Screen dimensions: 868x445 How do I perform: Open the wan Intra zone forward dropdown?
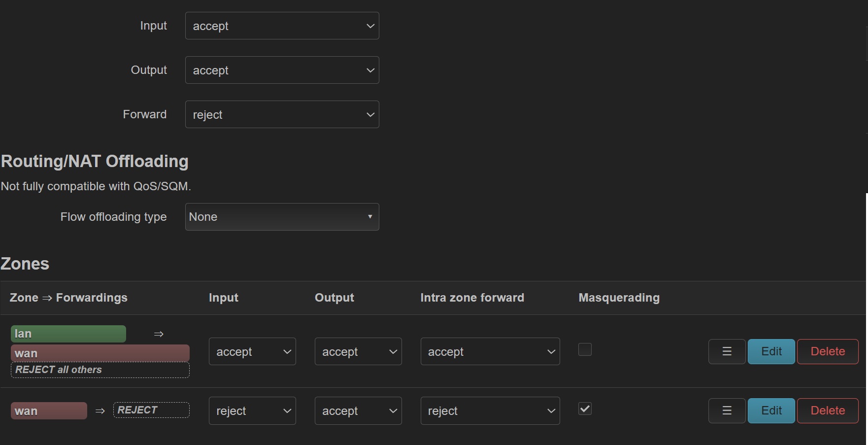tap(490, 411)
